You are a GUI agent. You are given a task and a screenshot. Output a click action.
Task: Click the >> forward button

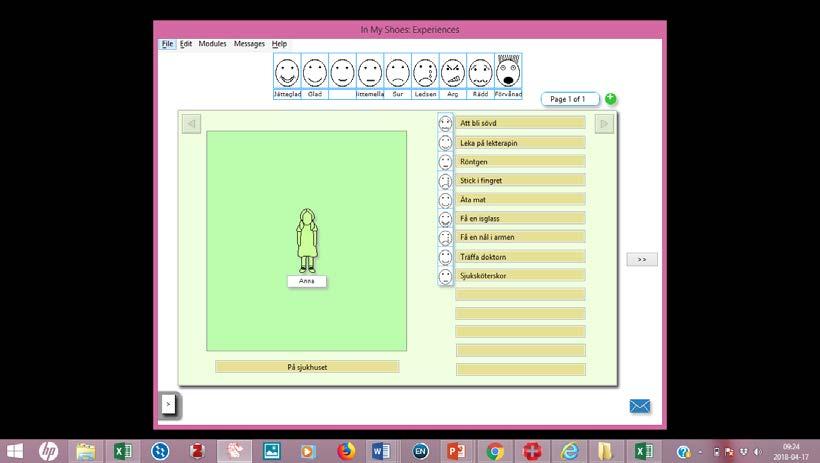(x=642, y=259)
